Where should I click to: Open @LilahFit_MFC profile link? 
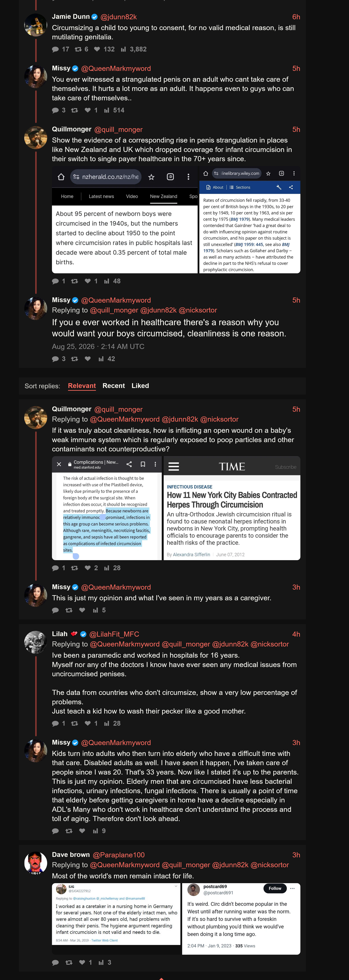click(114, 634)
